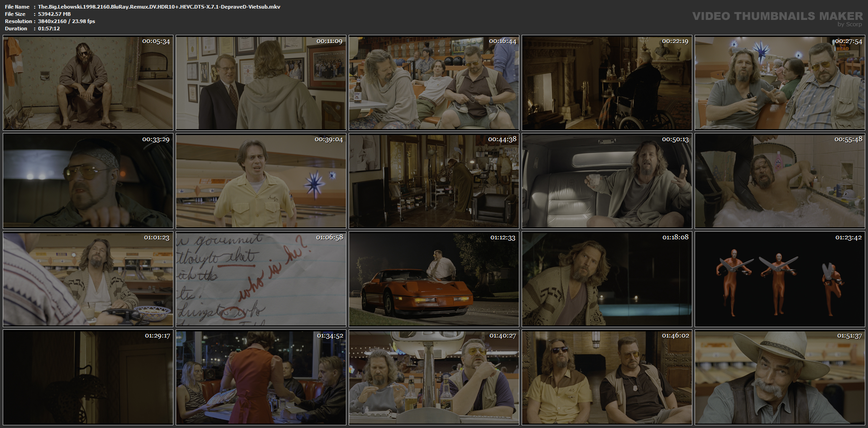The width and height of the screenshot is (868, 428).
Task: Click the duration value 01:57:12
Action: tap(49, 29)
